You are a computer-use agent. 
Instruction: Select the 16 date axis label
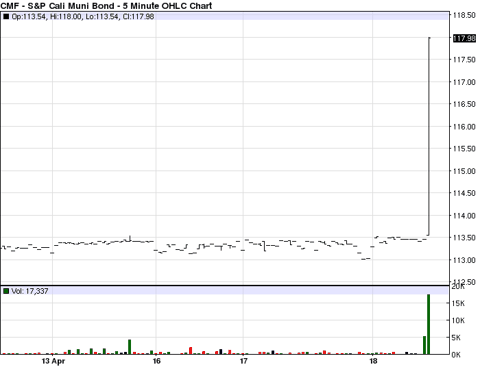pyautogui.click(x=156, y=361)
